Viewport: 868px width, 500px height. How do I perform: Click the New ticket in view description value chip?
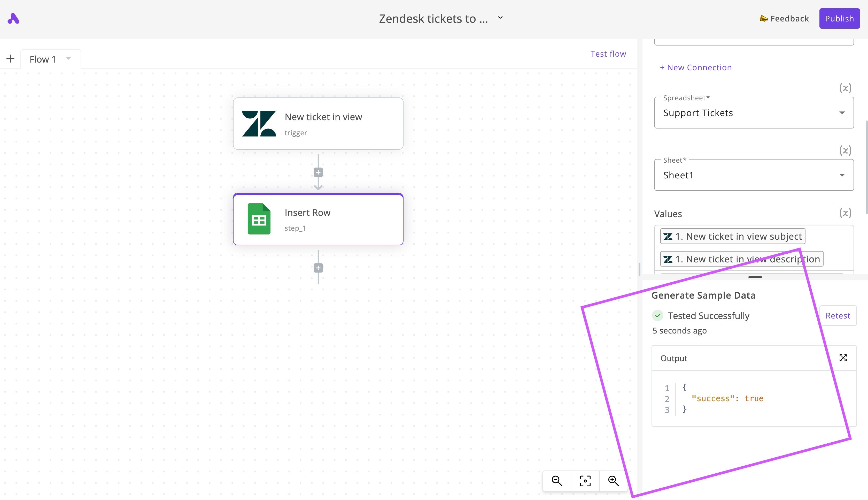[741, 259]
